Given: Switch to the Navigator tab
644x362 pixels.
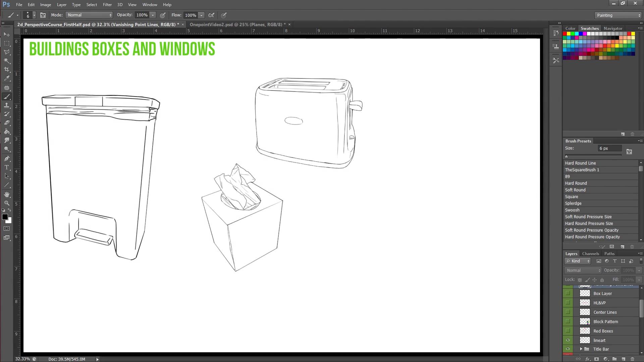Looking at the screenshot, I should pyautogui.click(x=613, y=28).
